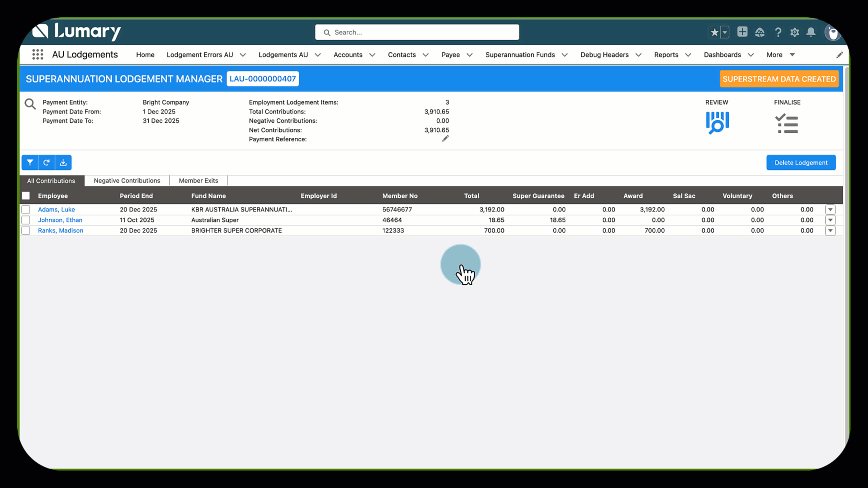Refresh the contributions list
The width and height of the screenshot is (868, 488).
pos(46,163)
